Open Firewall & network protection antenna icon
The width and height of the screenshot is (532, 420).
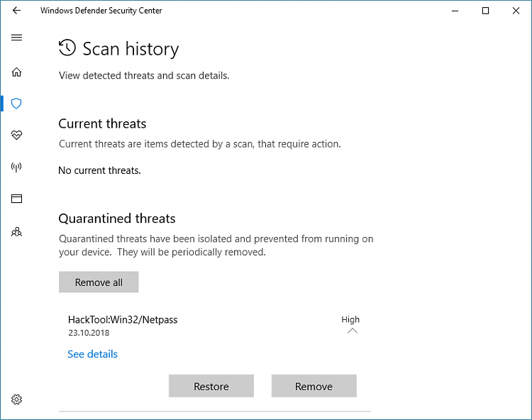16,167
